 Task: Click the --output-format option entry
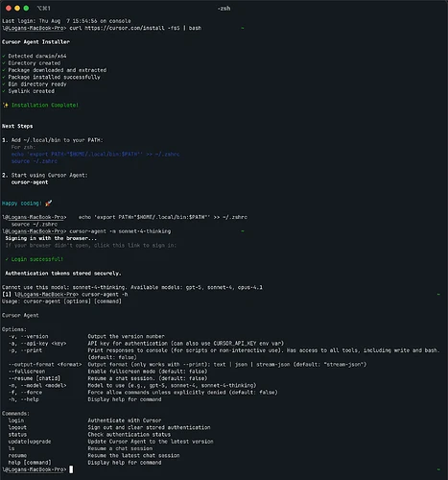point(45,365)
